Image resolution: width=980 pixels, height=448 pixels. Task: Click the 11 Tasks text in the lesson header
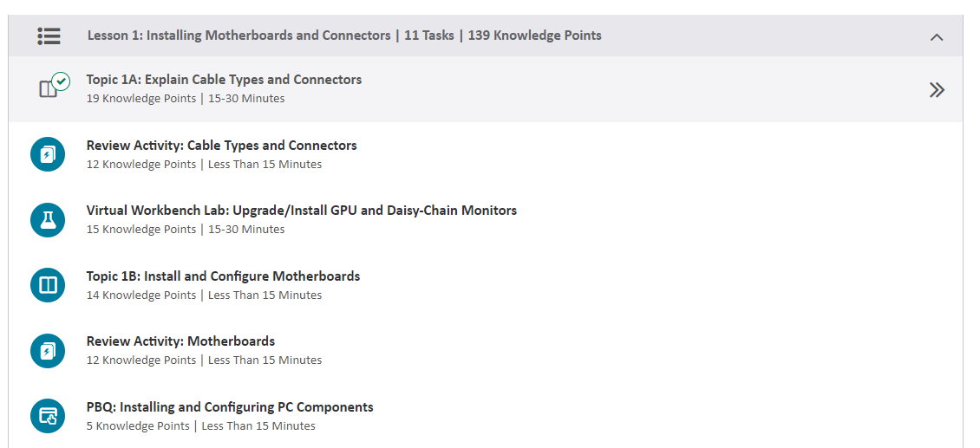click(429, 36)
